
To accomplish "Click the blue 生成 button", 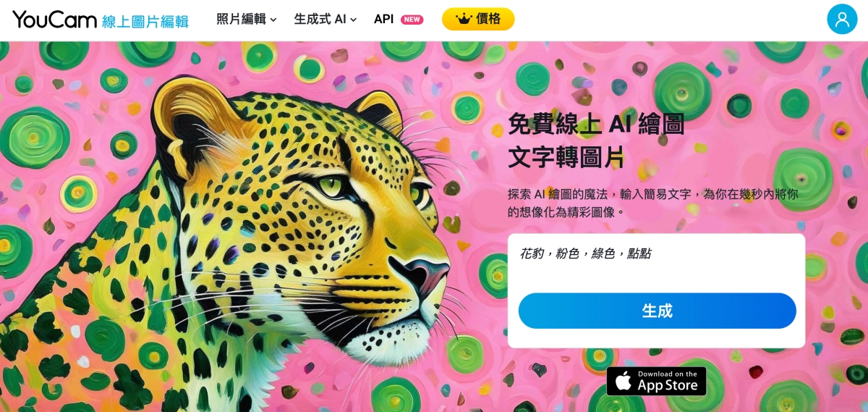I will click(x=657, y=311).
